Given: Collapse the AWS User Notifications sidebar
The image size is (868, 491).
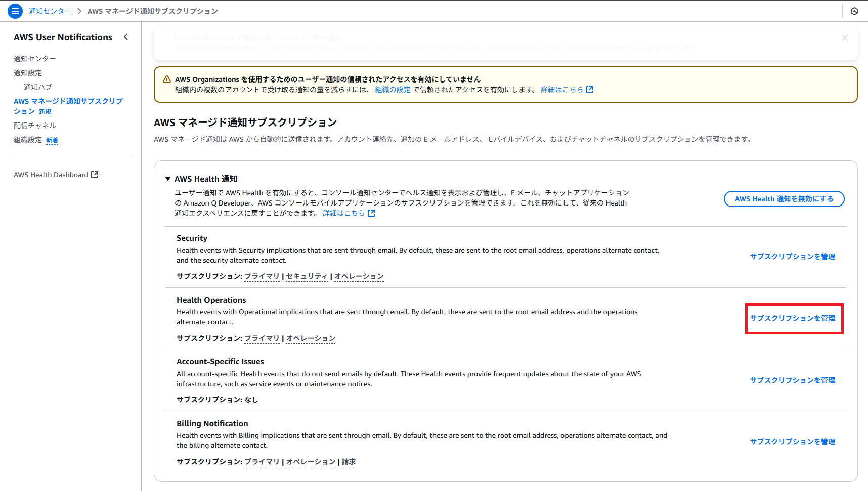Looking at the screenshot, I should click(x=126, y=37).
